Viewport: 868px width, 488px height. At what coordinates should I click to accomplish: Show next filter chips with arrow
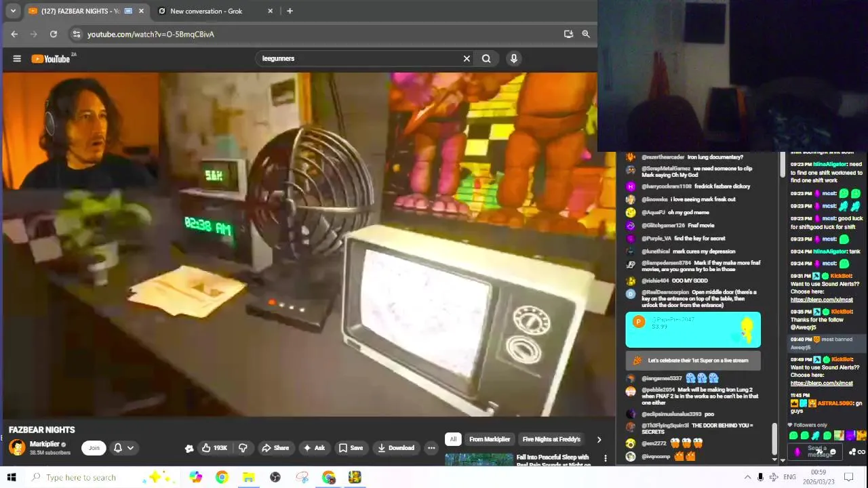pyautogui.click(x=599, y=440)
